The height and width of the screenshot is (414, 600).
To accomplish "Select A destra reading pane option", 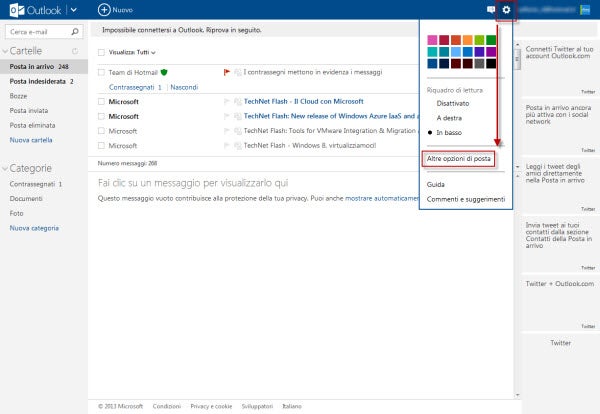I will click(x=449, y=118).
